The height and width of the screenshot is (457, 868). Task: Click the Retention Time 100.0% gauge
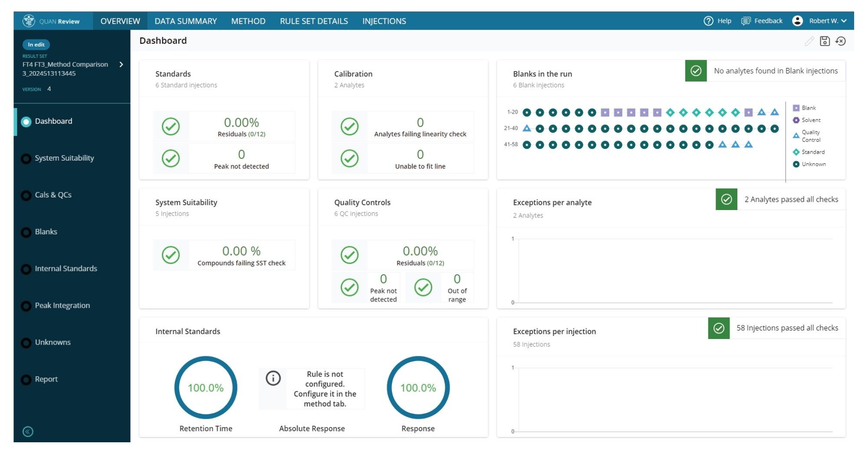pyautogui.click(x=206, y=388)
